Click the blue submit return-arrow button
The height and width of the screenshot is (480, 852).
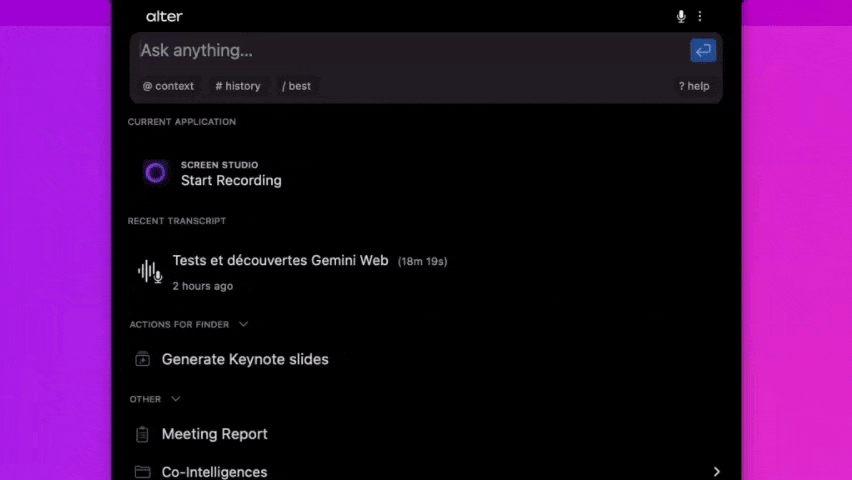pyautogui.click(x=703, y=51)
